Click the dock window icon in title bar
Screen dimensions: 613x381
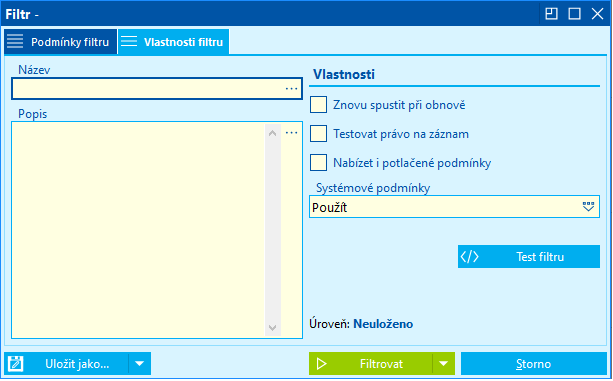[551, 14]
